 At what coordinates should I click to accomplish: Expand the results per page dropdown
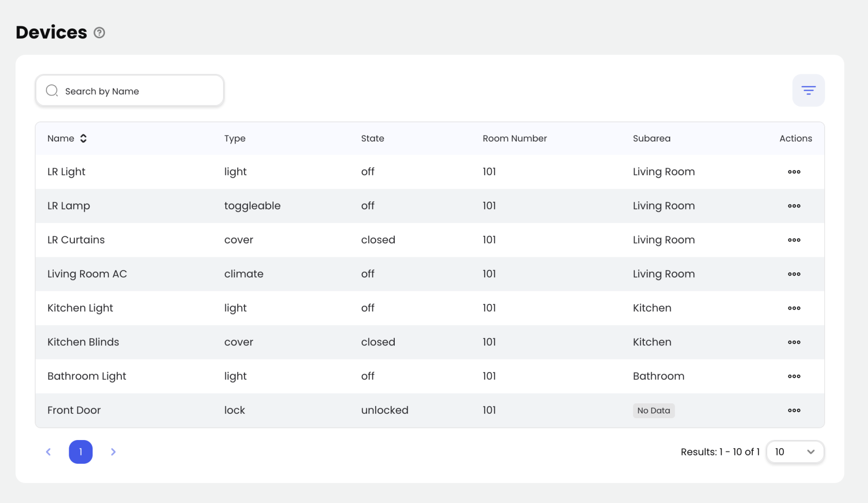coord(795,452)
